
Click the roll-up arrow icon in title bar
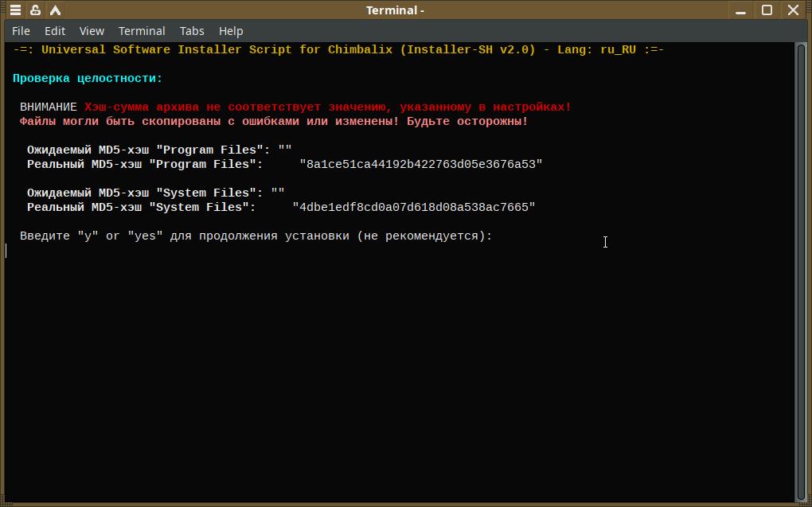point(55,10)
